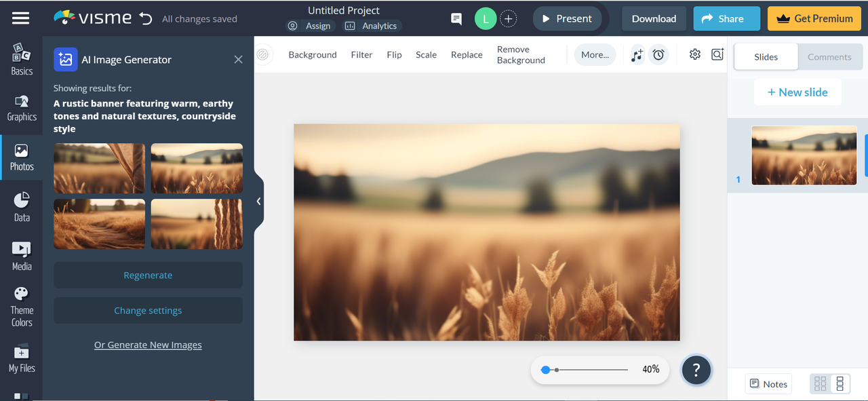Start presentation with Present button
Image resolution: width=868 pixels, height=401 pixels.
pyautogui.click(x=567, y=19)
